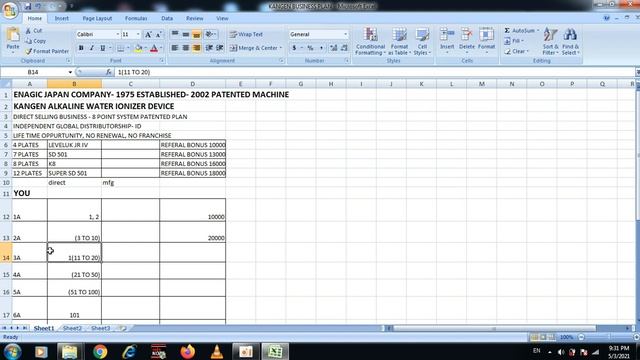
Task: Switch to the Page Layout tab
Action: pyautogui.click(x=97, y=18)
